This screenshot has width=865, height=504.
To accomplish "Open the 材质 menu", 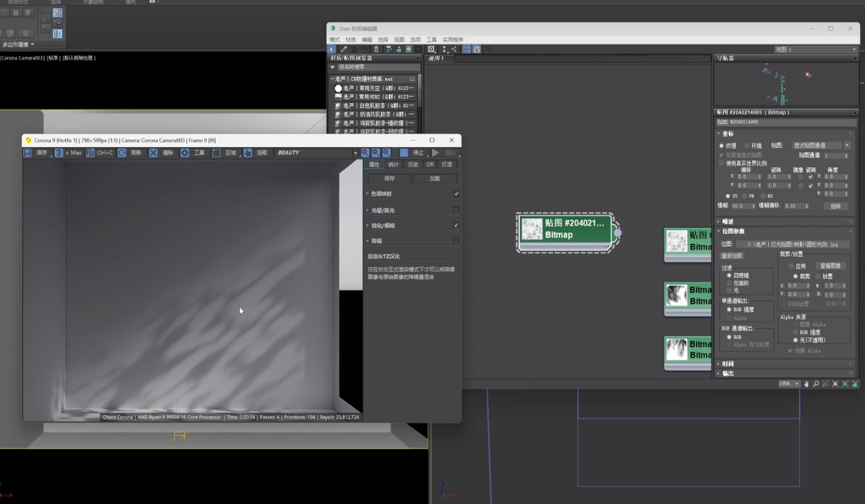I will (x=351, y=40).
